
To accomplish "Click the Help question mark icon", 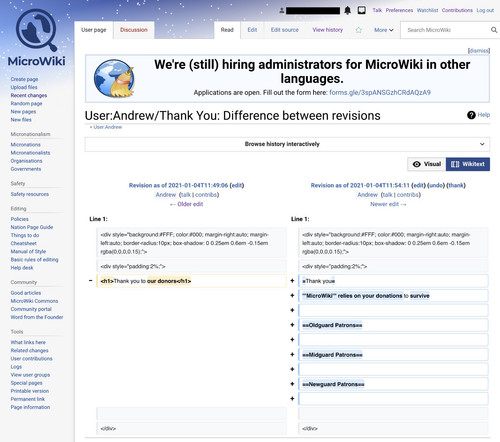I will coord(471,115).
